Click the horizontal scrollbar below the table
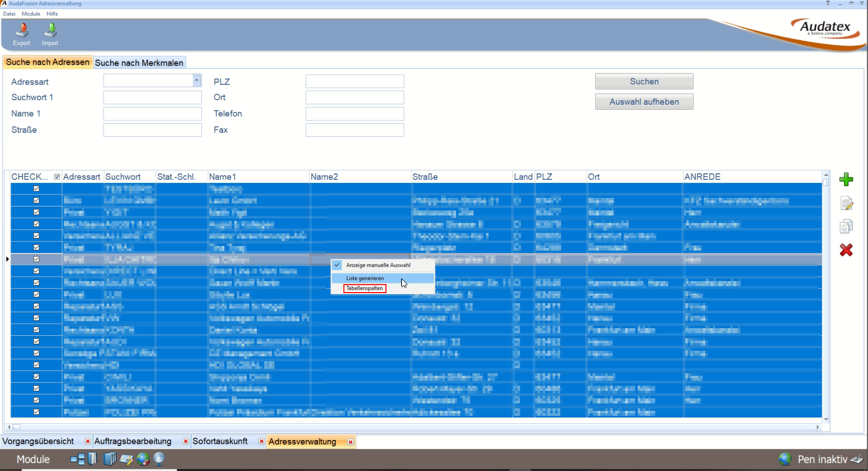Viewport: 868px width, 471px height. [x=413, y=427]
